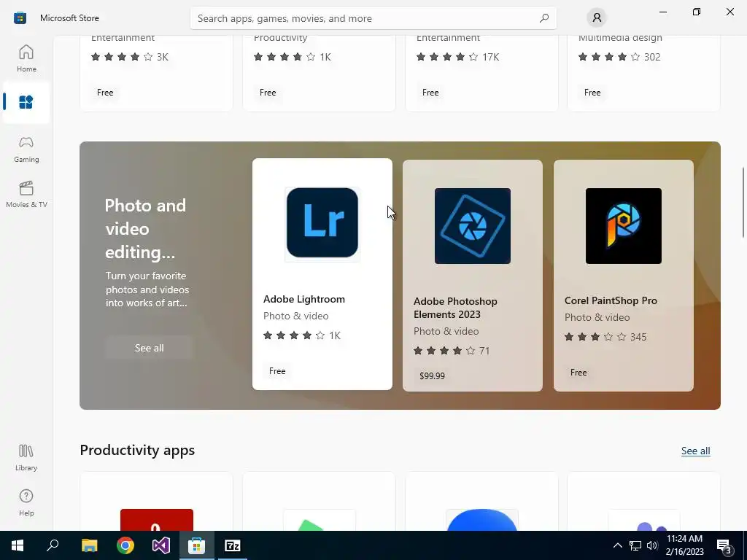Screen dimensions: 747x560
Task: Click the Microsoft Store title text
Action: (69, 18)
